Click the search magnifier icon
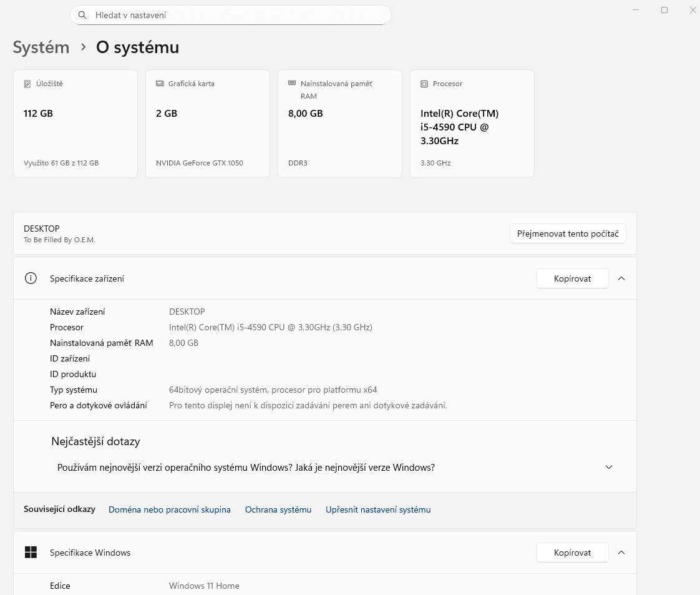This screenshot has width=700, height=595. [x=82, y=15]
